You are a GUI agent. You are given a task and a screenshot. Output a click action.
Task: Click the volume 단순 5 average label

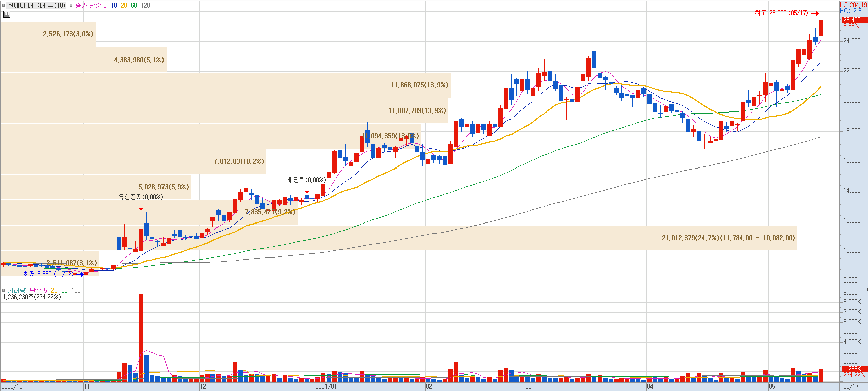tap(38, 290)
